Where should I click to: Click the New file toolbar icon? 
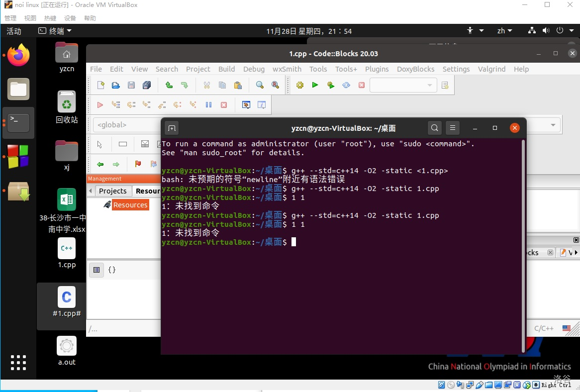(100, 85)
